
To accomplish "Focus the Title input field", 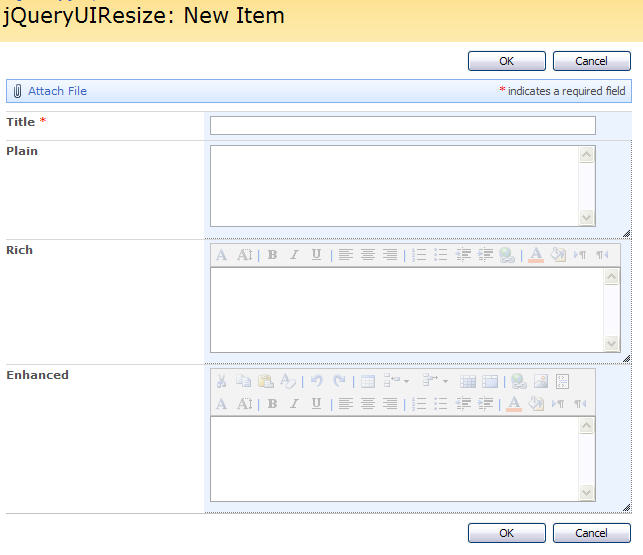I will [x=402, y=125].
